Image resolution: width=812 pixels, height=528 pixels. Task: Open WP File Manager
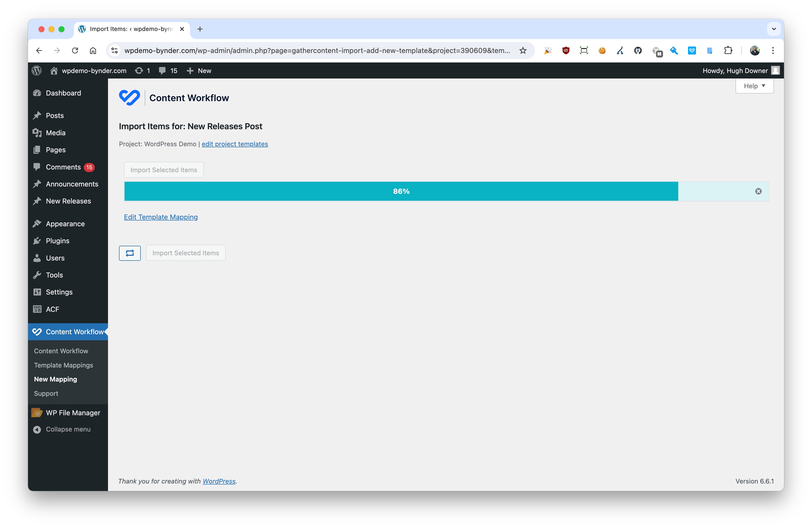(68, 413)
